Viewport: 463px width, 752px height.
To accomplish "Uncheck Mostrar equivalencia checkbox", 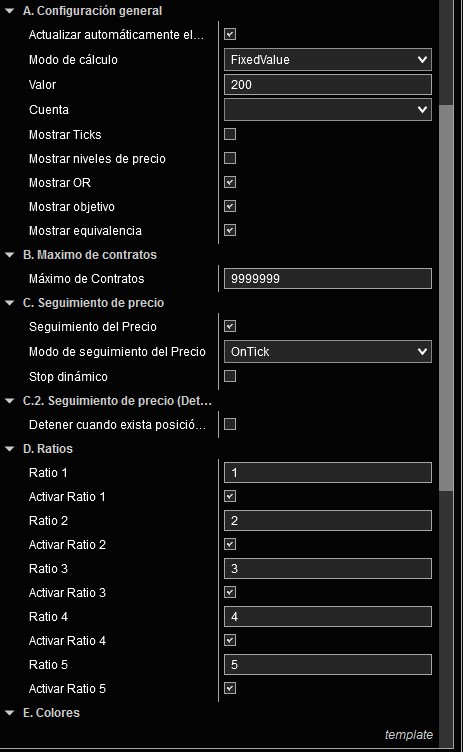I will [230, 230].
